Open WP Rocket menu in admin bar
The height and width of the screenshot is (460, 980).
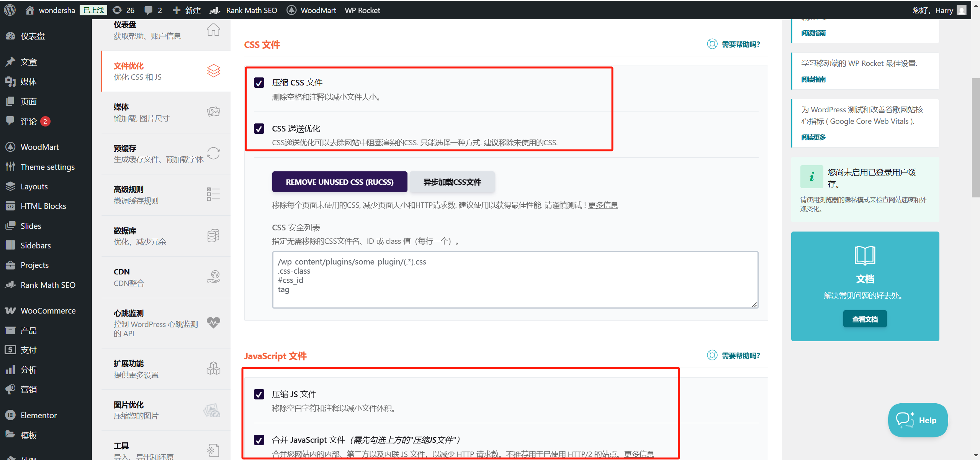pos(362,10)
